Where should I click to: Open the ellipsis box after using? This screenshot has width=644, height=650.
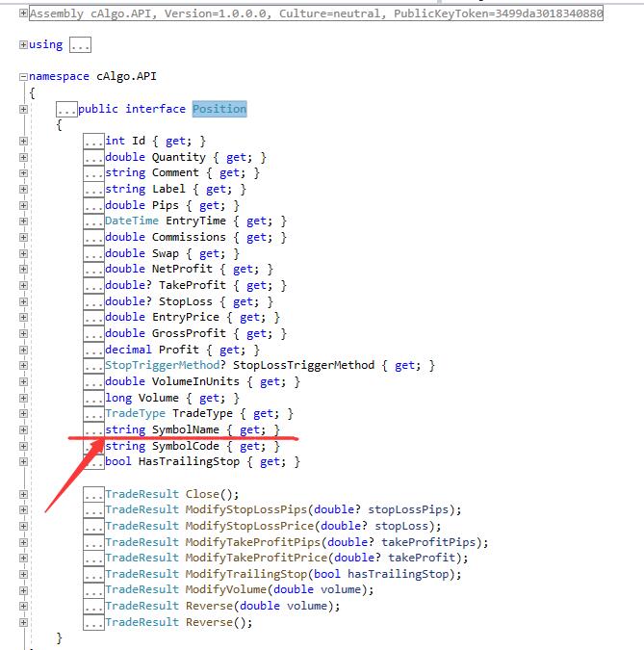point(81,44)
